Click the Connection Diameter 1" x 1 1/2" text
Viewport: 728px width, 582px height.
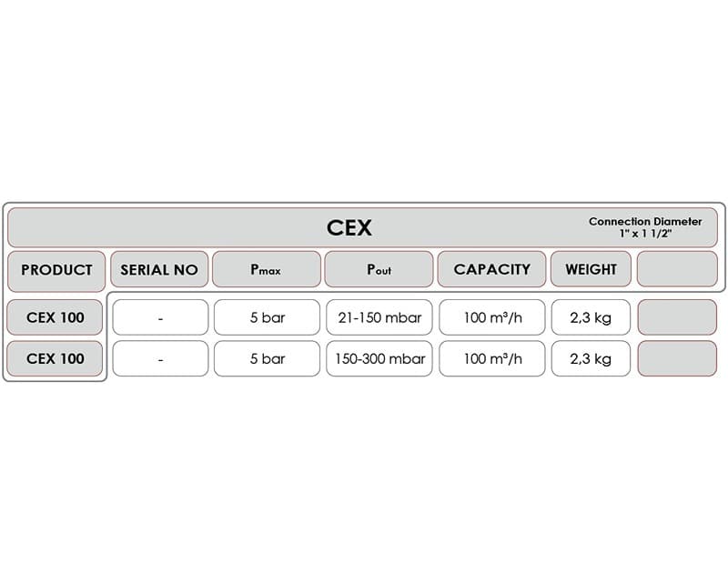(645, 227)
